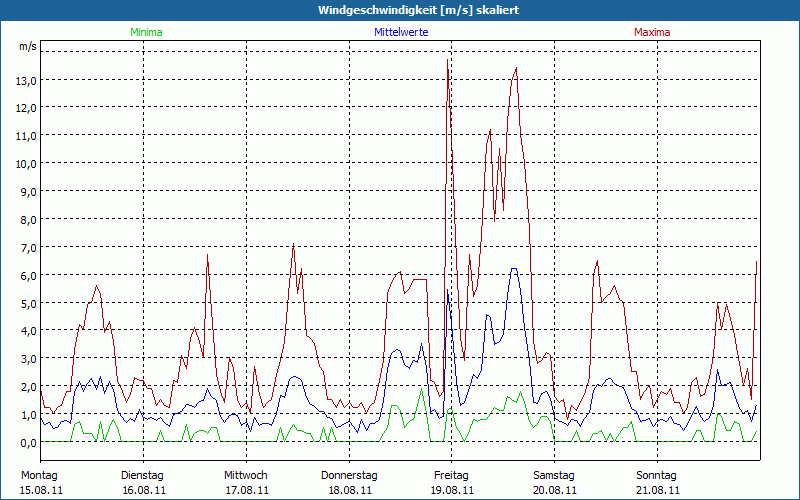Click the 0,0 y-axis value
The height and width of the screenshot is (500, 800).
28,443
